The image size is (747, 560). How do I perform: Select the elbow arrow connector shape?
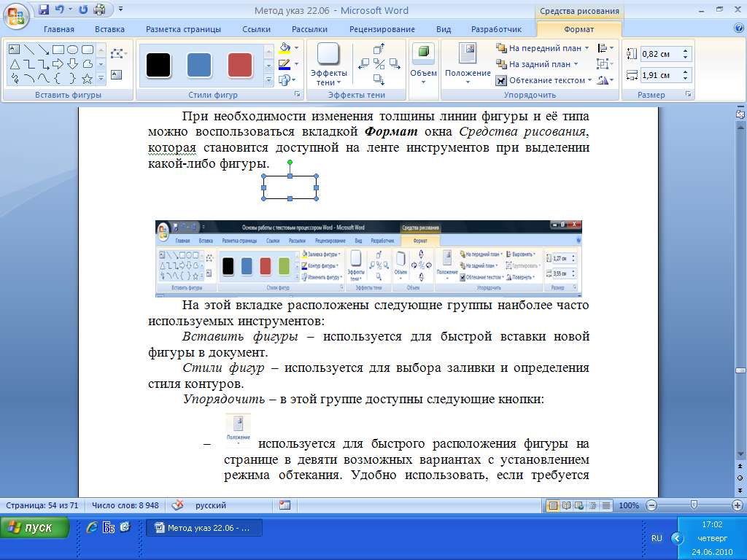(x=43, y=64)
